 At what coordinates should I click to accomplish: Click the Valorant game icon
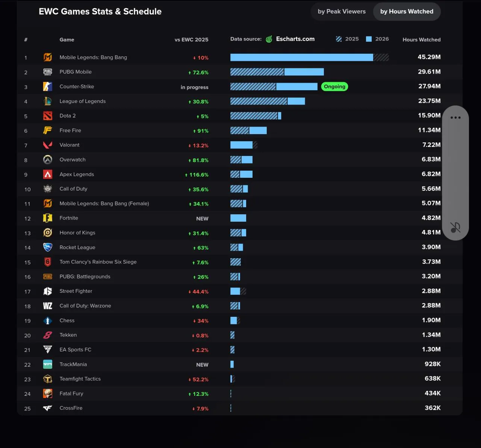tap(48, 145)
